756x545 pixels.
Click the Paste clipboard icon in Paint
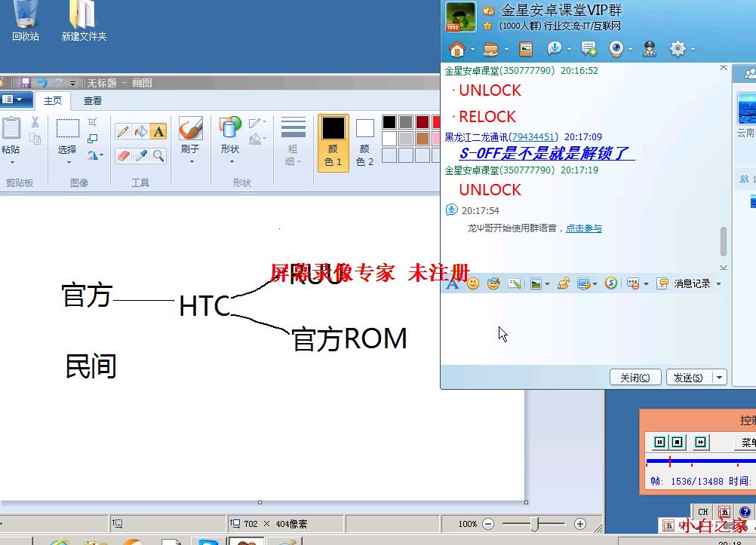[11, 128]
